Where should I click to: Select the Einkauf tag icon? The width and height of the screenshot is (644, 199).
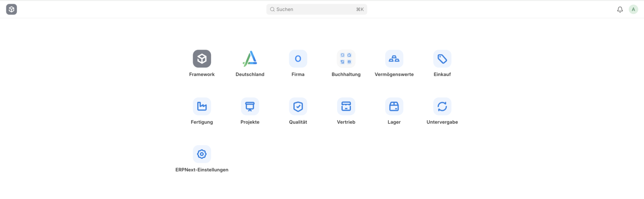tap(442, 59)
